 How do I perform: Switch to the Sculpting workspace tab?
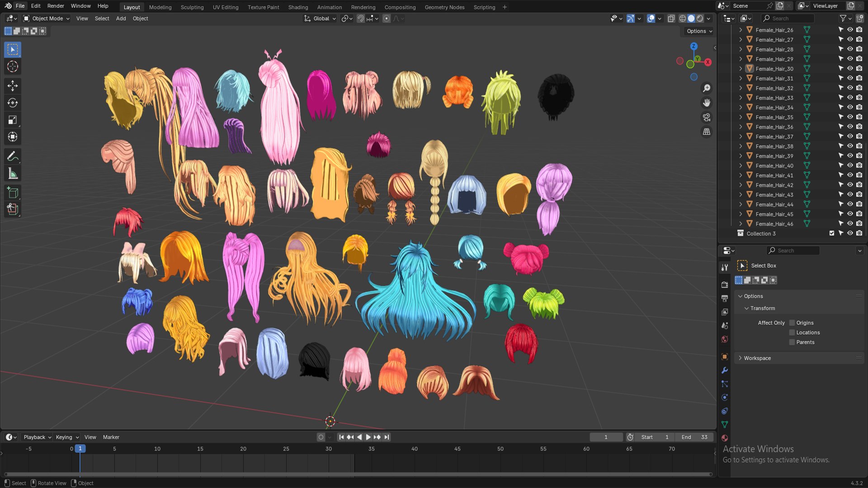coord(192,7)
